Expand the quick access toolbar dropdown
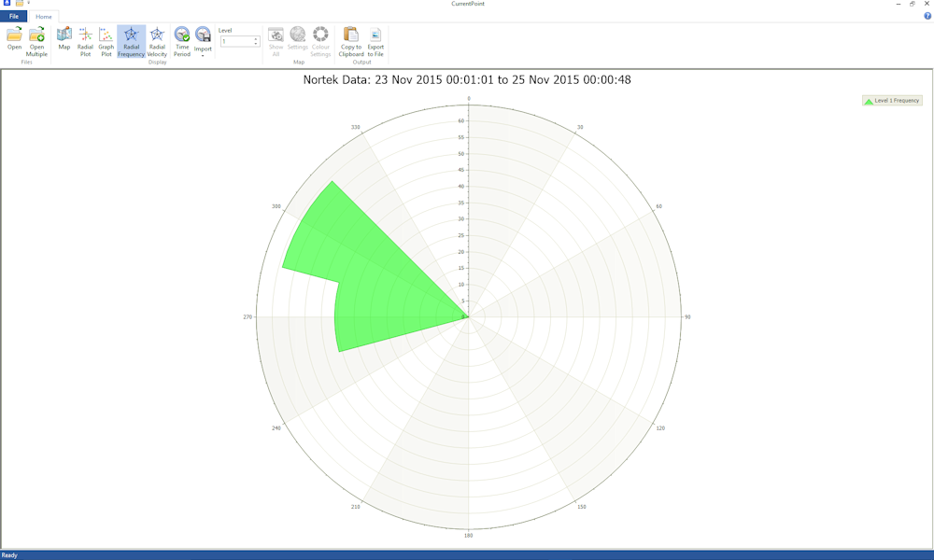The height and width of the screenshot is (560, 934). 29,4
